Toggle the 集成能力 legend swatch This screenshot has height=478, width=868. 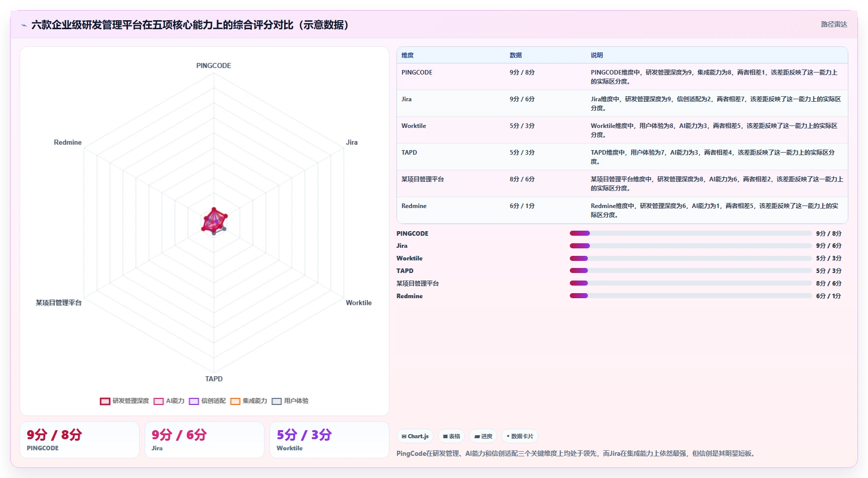pyautogui.click(x=235, y=401)
